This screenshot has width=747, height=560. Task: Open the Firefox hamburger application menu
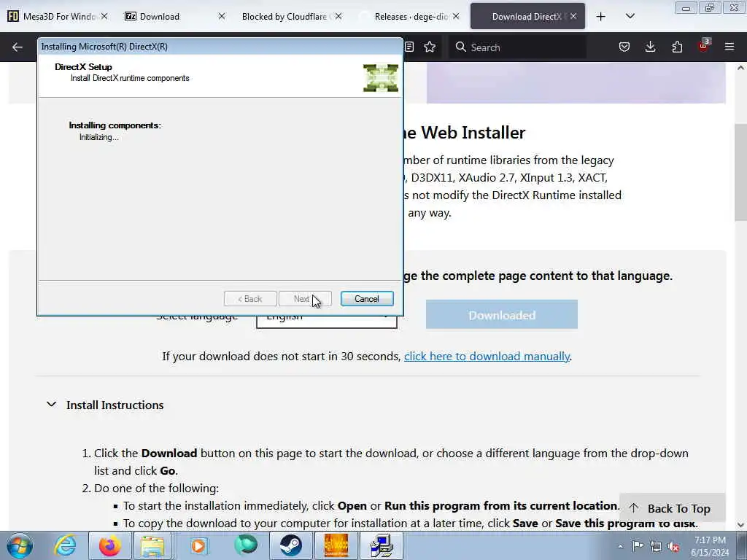pyautogui.click(x=729, y=47)
